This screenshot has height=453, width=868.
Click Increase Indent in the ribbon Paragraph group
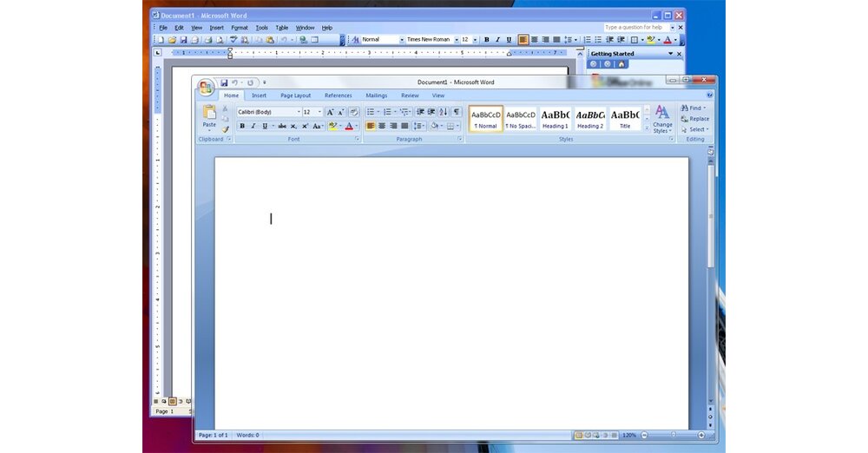click(x=431, y=112)
